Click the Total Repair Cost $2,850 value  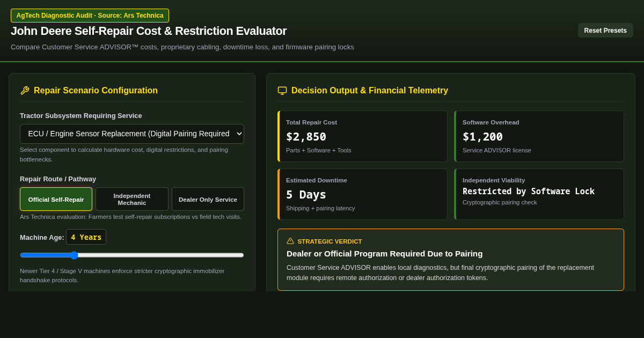click(x=306, y=137)
